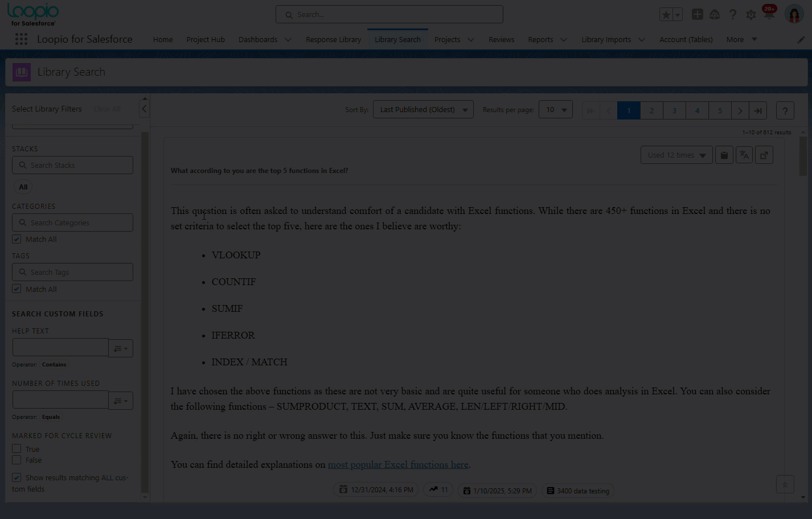This screenshot has width=812, height=519.
Task: Go to the last results page
Action: (758, 110)
